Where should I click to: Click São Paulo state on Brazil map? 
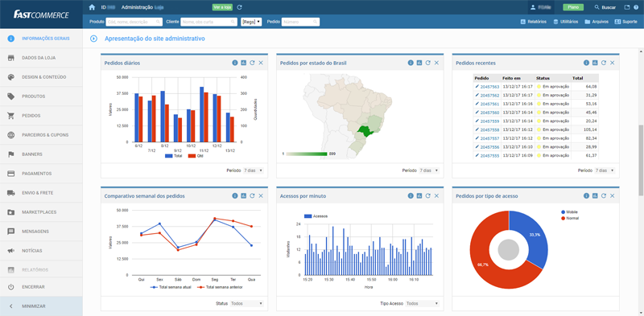(365, 132)
